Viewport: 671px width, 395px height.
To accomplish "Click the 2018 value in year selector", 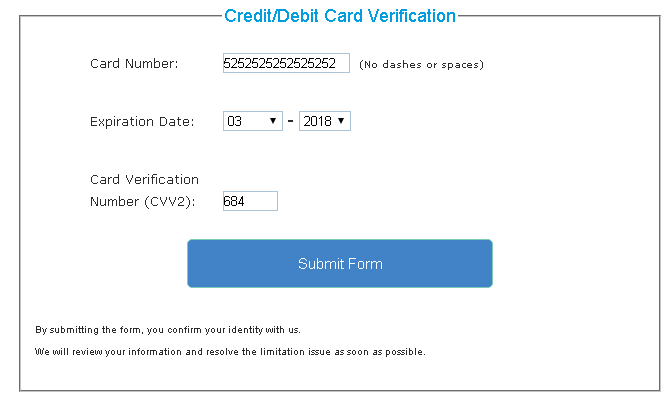I will click(x=317, y=121).
